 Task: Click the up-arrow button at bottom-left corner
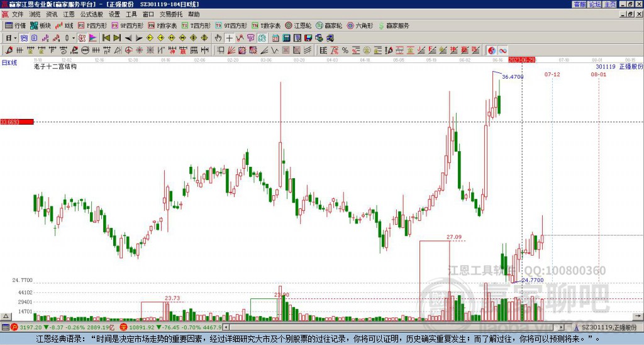(5, 316)
